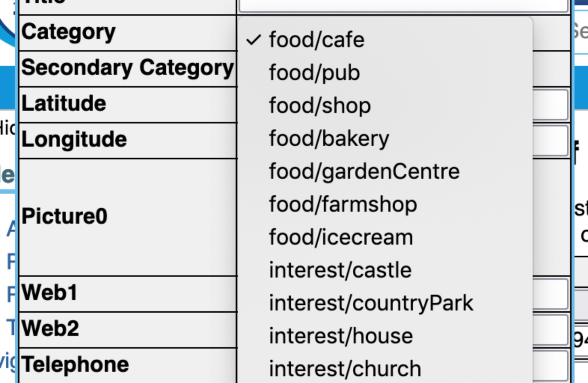Screen dimensions: 588x383
Task: Focus the Web2 input field
Action: pyautogui.click(x=551, y=330)
